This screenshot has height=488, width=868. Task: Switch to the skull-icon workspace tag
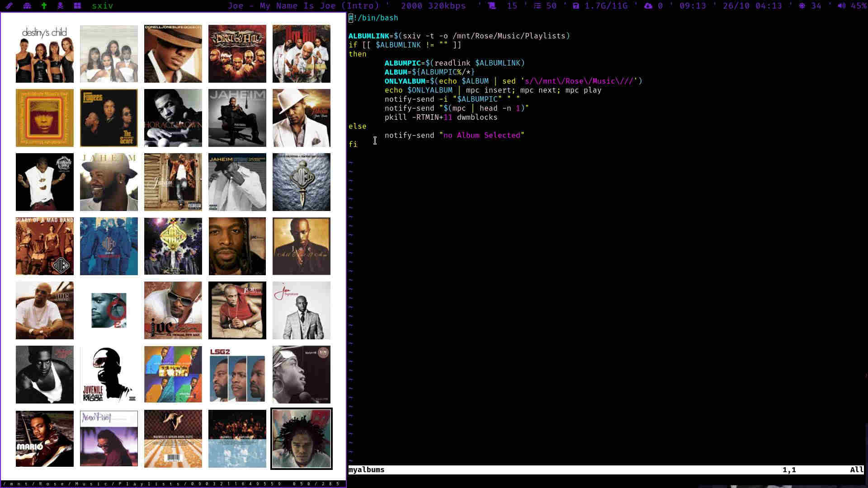coord(60,6)
